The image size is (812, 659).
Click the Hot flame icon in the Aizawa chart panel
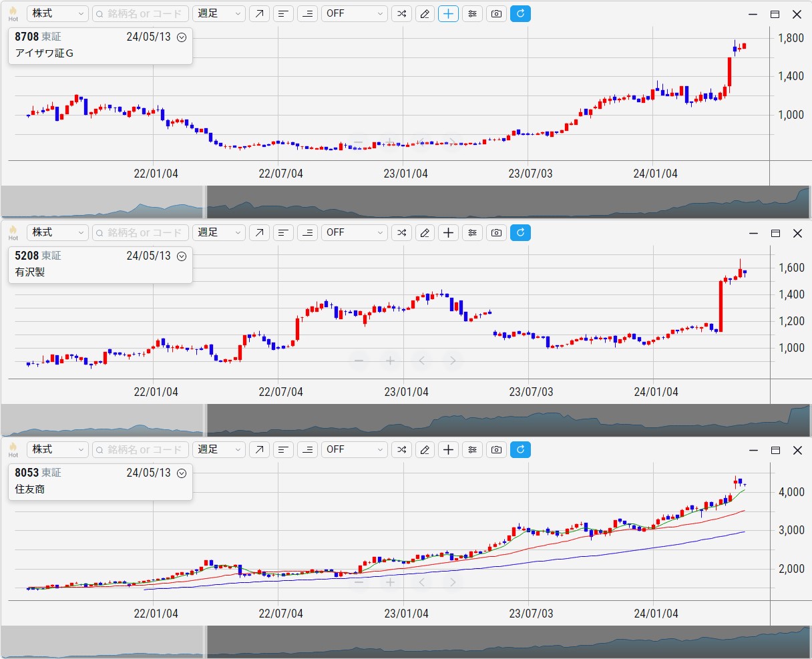13,13
